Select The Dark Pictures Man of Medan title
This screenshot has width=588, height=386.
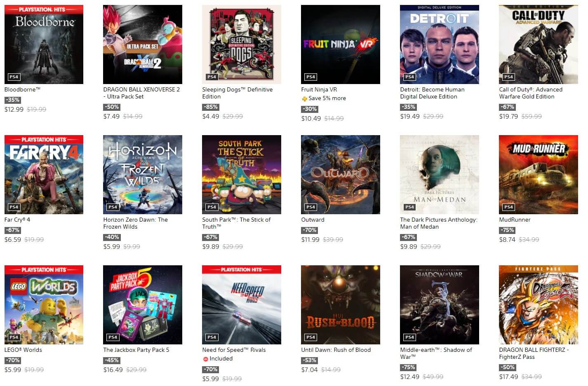[x=439, y=223]
